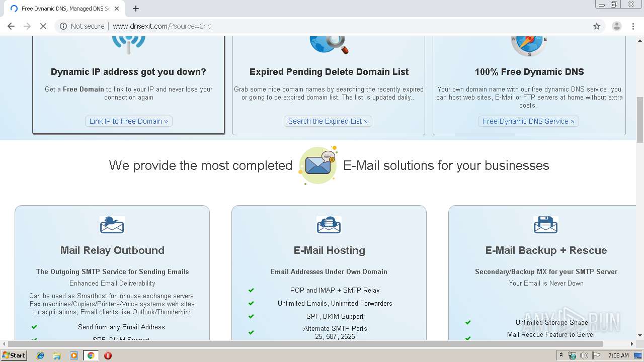Viewport: 644px width, 362px height.
Task: Click Search the Expired List button
Action: [x=328, y=121]
